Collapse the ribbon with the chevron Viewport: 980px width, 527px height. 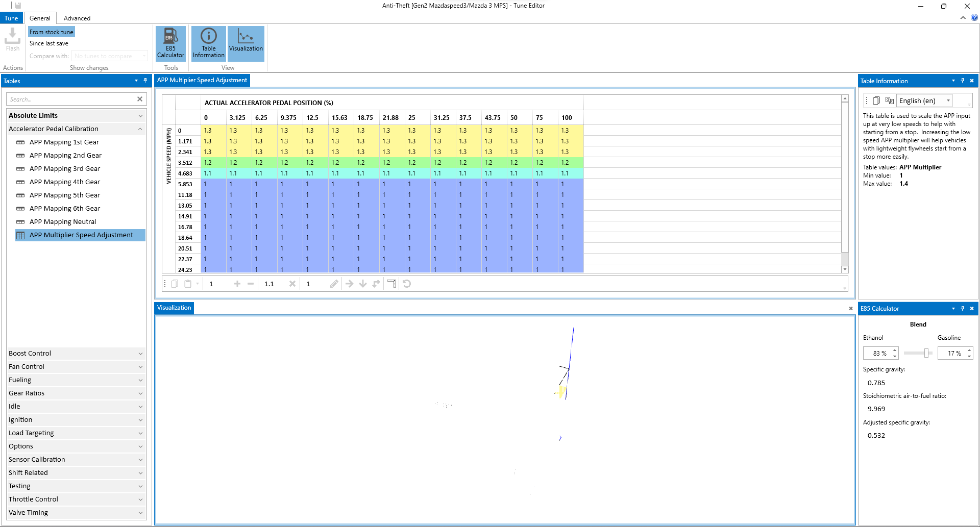963,17
